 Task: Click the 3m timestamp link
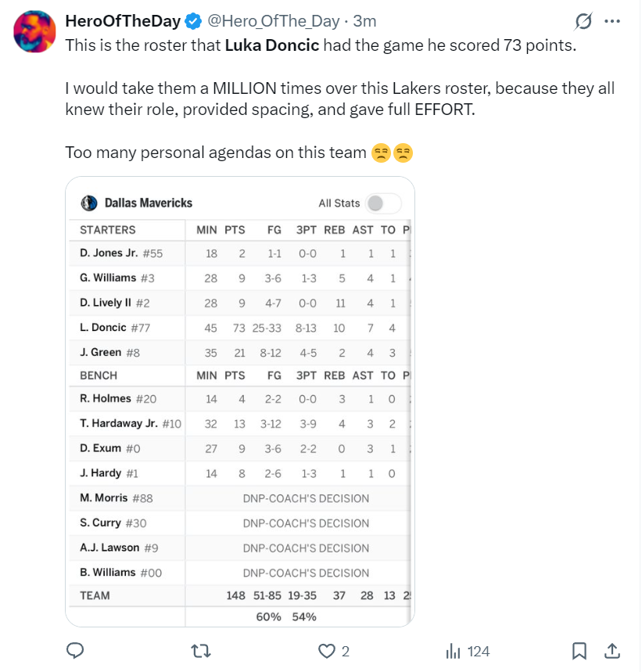pos(364,20)
